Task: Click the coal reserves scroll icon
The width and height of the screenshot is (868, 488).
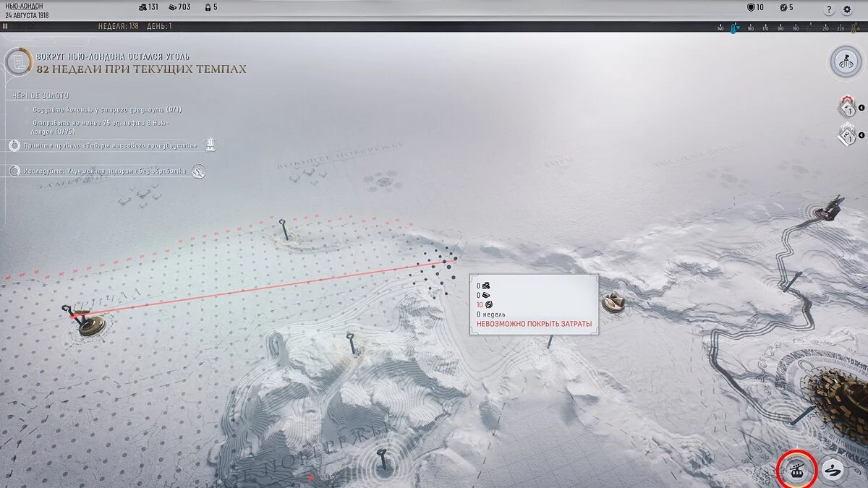Action: click(x=18, y=61)
